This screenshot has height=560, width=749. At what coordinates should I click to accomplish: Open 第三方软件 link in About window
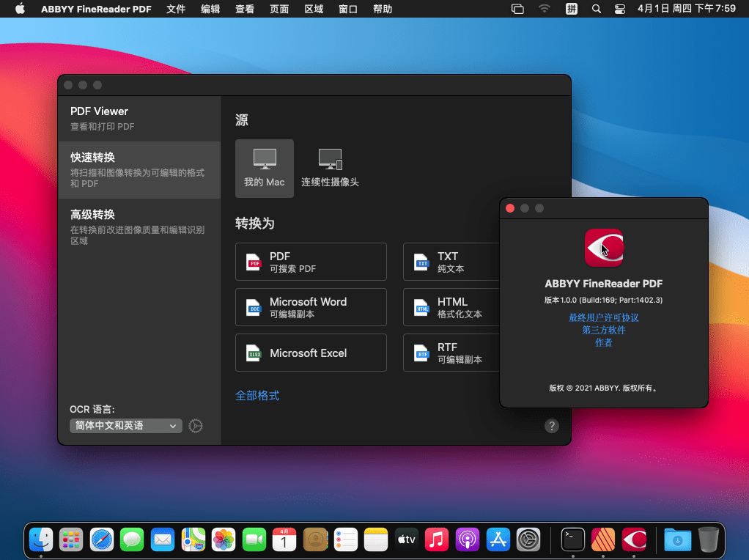[604, 330]
